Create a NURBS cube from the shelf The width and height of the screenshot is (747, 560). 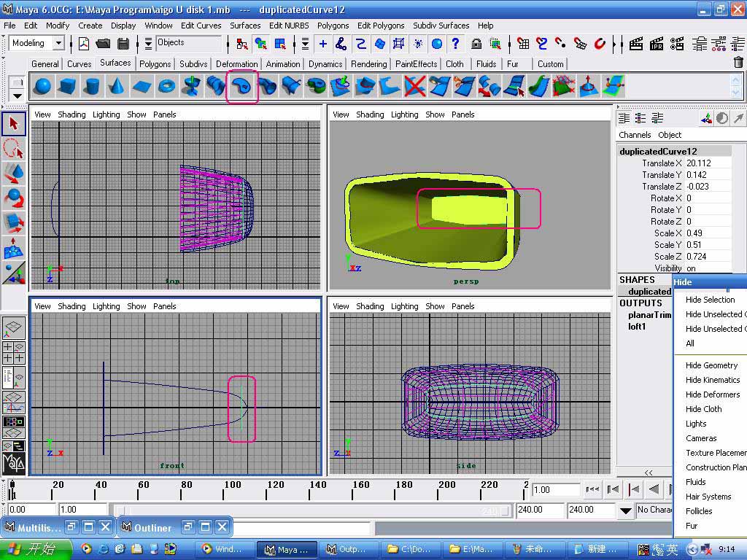tap(68, 86)
